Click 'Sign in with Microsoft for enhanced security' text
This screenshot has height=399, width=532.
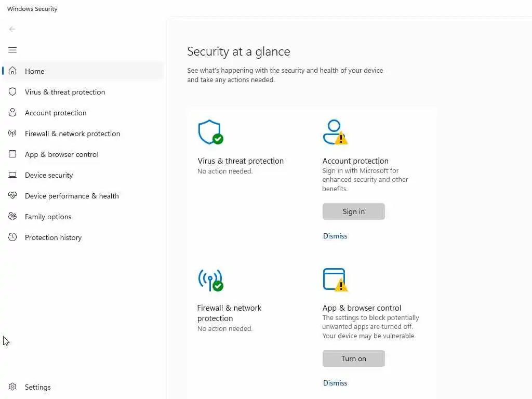(365, 179)
